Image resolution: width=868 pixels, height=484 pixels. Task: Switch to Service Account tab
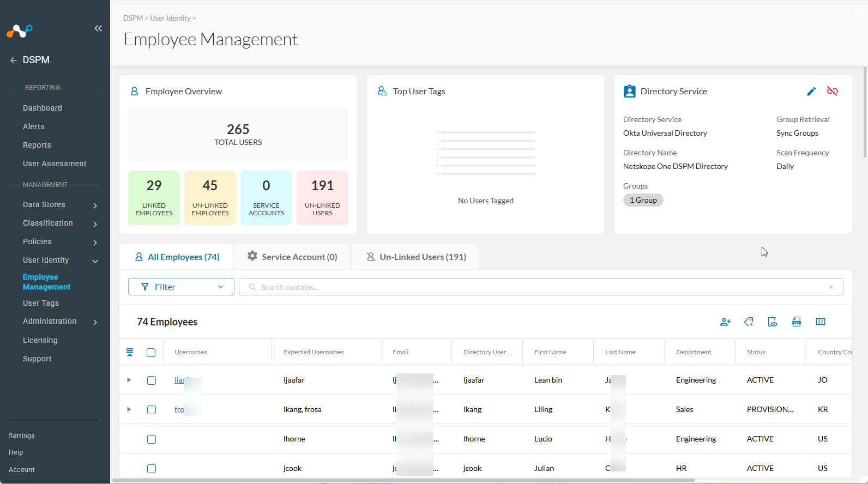(x=292, y=257)
